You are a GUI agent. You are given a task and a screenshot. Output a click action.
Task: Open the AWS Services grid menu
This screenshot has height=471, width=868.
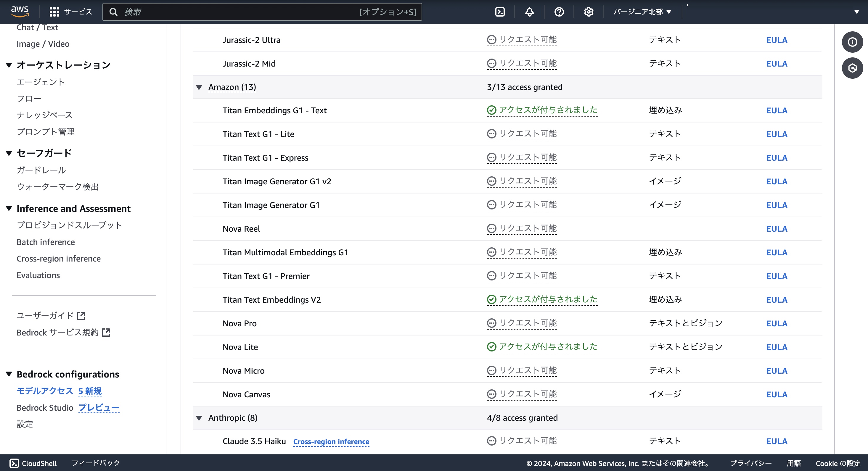(x=54, y=12)
